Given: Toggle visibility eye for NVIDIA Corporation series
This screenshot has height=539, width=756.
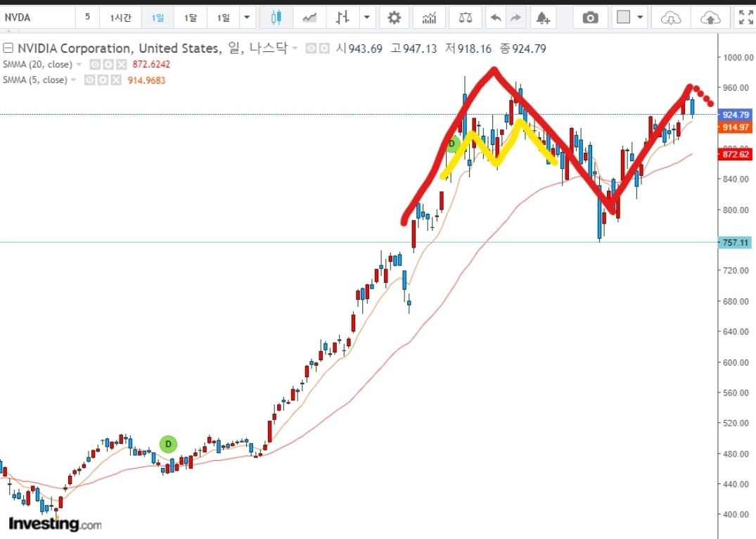Looking at the screenshot, I should click(312, 49).
